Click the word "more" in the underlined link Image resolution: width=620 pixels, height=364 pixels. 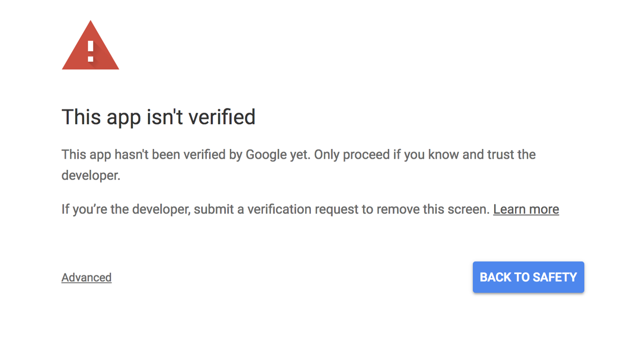pyautogui.click(x=544, y=209)
